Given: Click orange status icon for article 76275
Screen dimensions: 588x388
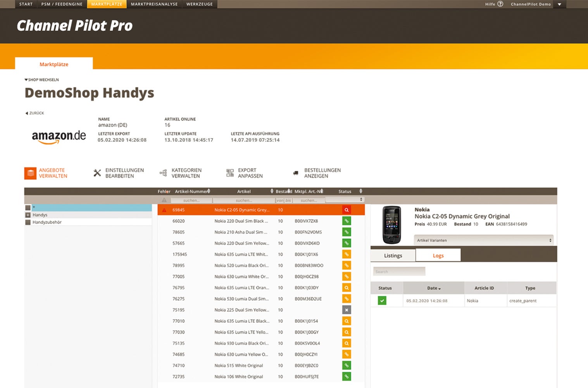Looking at the screenshot, I should (347, 299).
